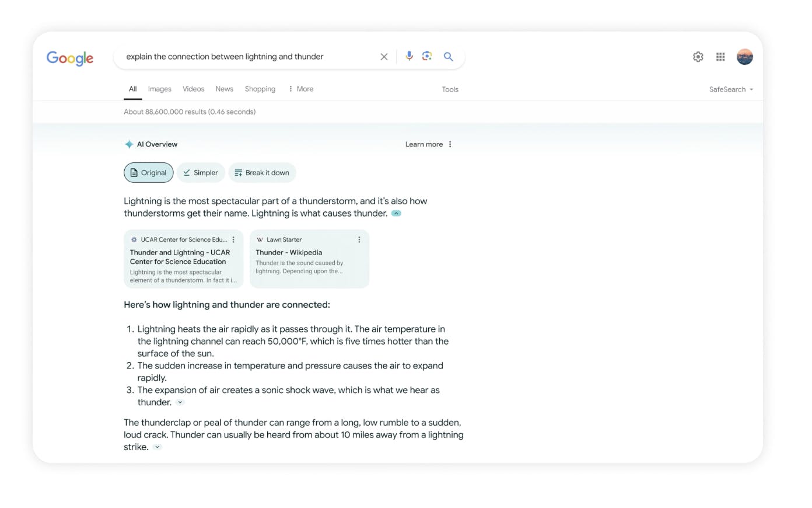
Task: Switch to Videos tab
Action: [193, 89]
